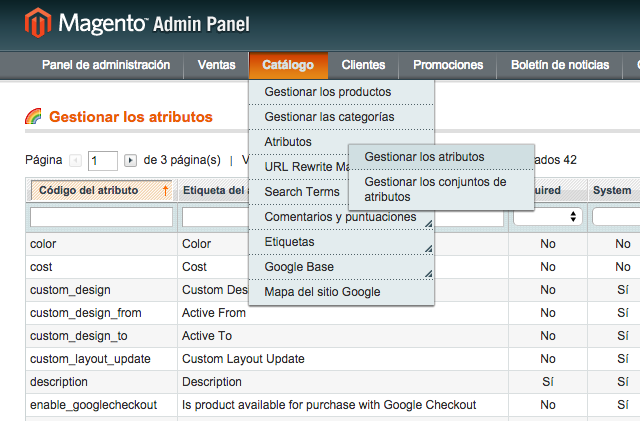
Task: Sort ascending arrow on Código del atributo
Action: [x=165, y=190]
